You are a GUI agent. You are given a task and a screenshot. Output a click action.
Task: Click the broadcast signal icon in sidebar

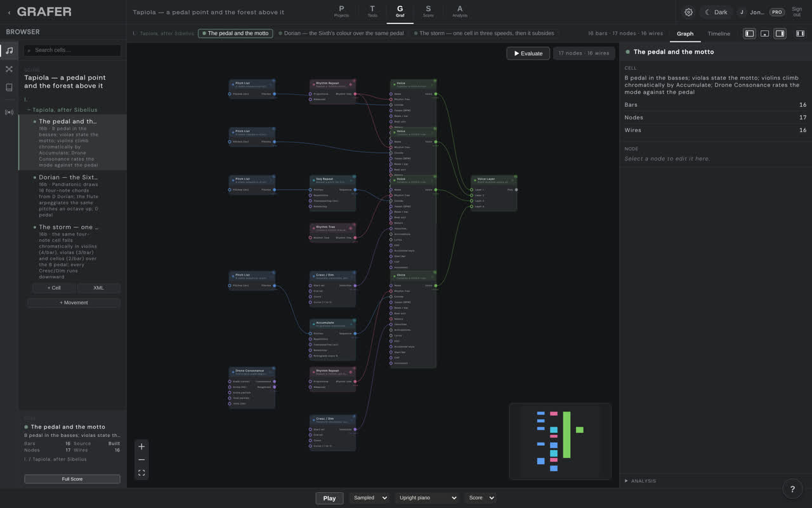click(9, 112)
